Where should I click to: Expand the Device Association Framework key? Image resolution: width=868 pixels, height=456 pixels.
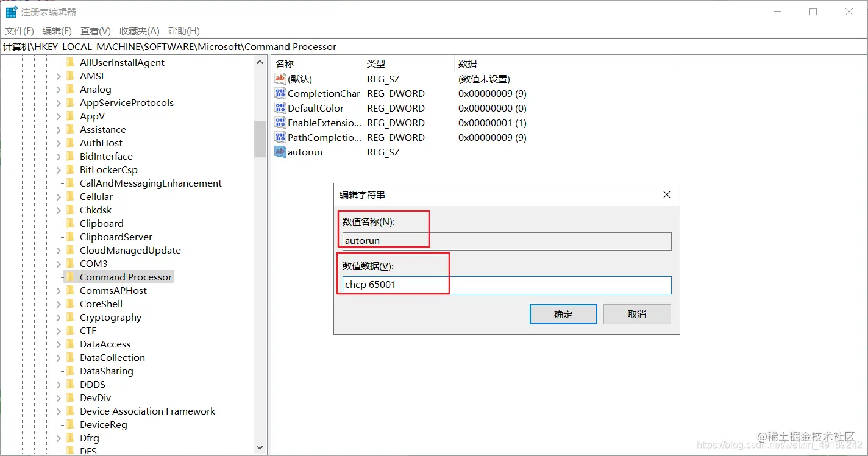(x=59, y=411)
